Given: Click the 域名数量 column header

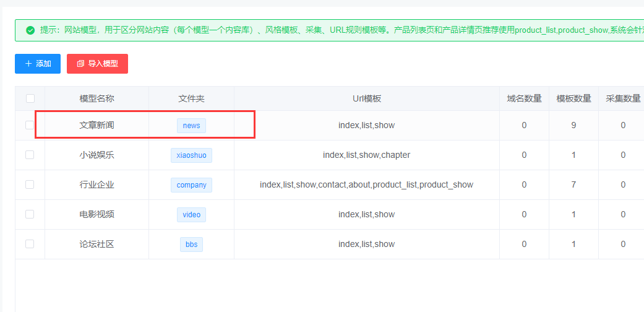Looking at the screenshot, I should (525, 98).
